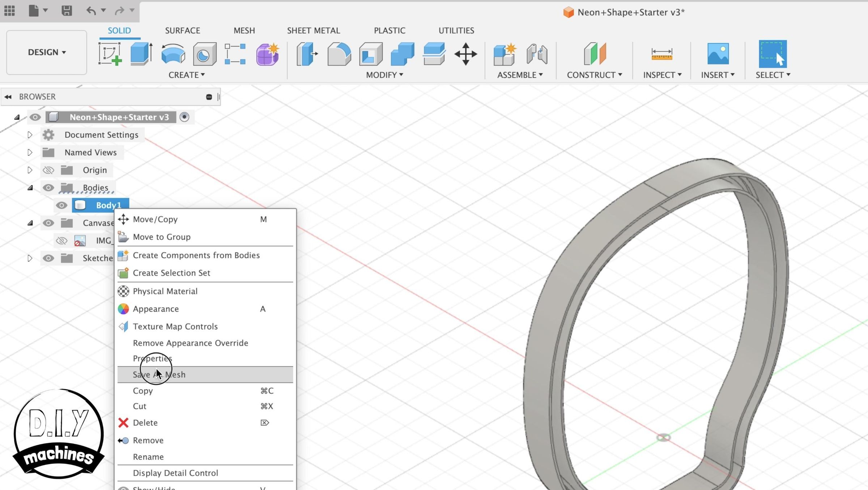
Task: Activate Neon+Shape+Starter v3 component radio control
Action: click(x=185, y=117)
